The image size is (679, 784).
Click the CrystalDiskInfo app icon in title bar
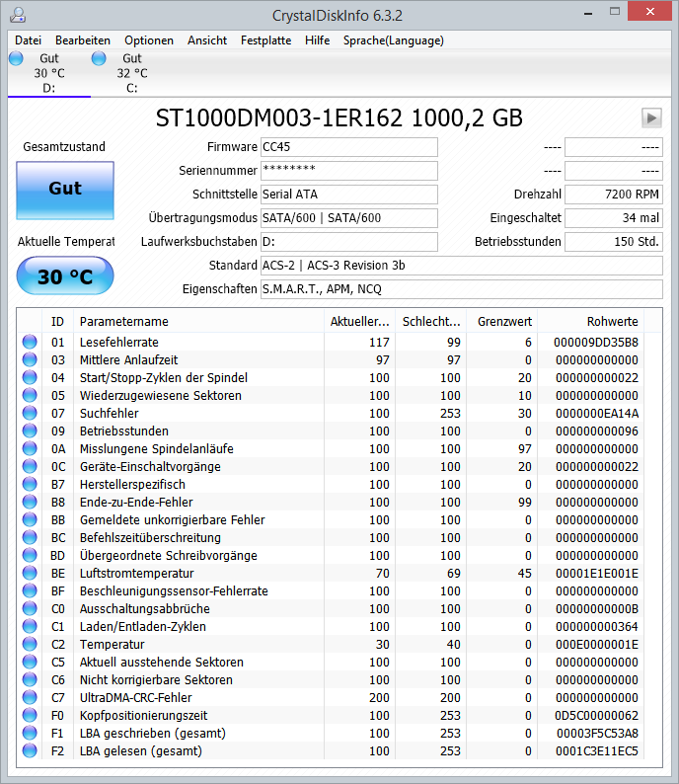click(x=18, y=15)
